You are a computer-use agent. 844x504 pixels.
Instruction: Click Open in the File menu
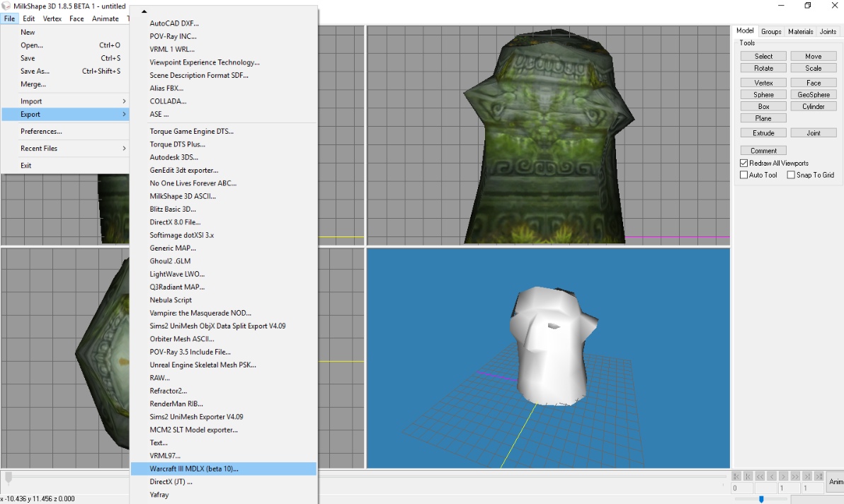pyautogui.click(x=65, y=45)
